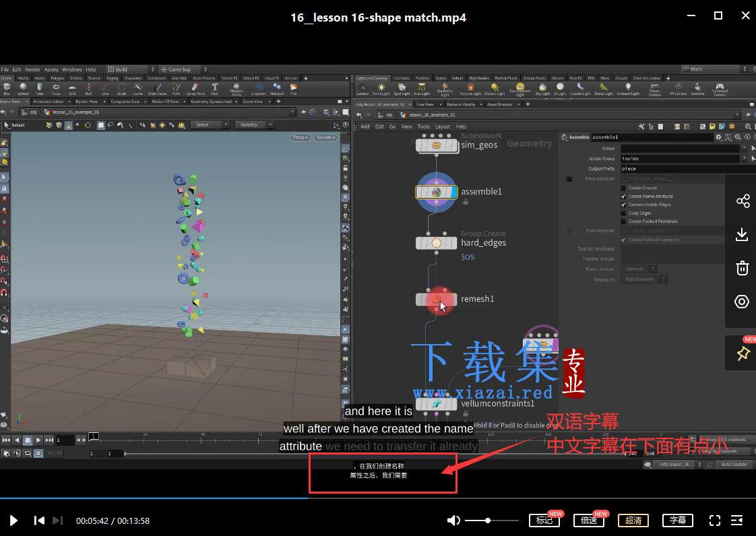Click the 倍速 playback speed button
Viewport: 756px width, 536px height.
click(589, 521)
